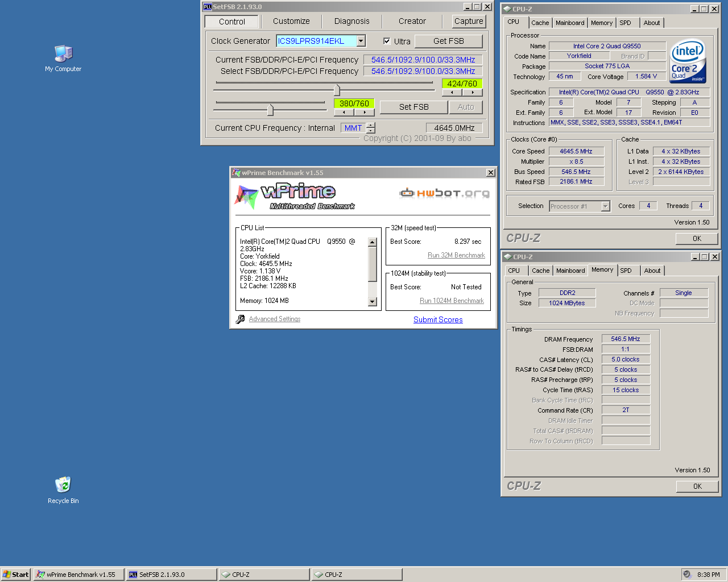Click the 8.297 sec best score

pos(468,242)
